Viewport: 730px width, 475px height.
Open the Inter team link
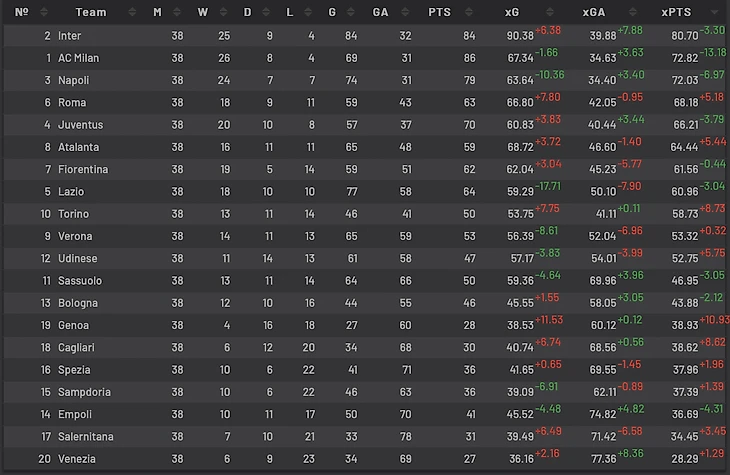(x=69, y=36)
